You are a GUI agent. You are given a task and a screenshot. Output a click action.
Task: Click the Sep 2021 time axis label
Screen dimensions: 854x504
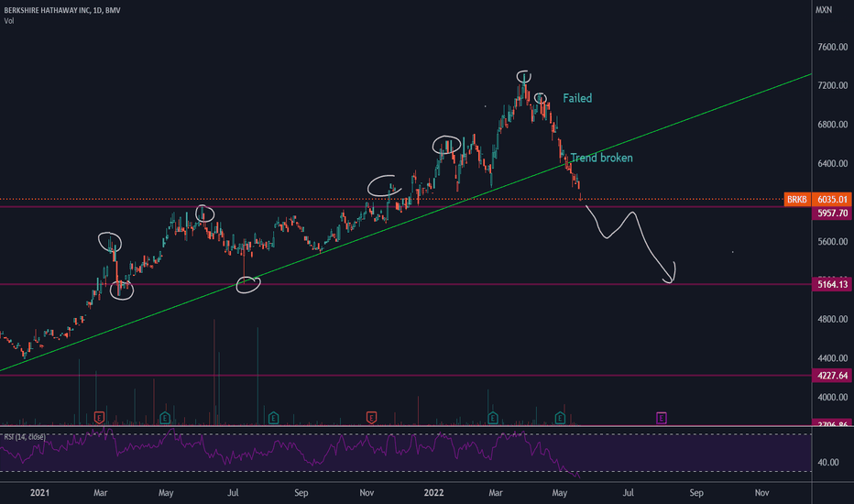[301, 493]
